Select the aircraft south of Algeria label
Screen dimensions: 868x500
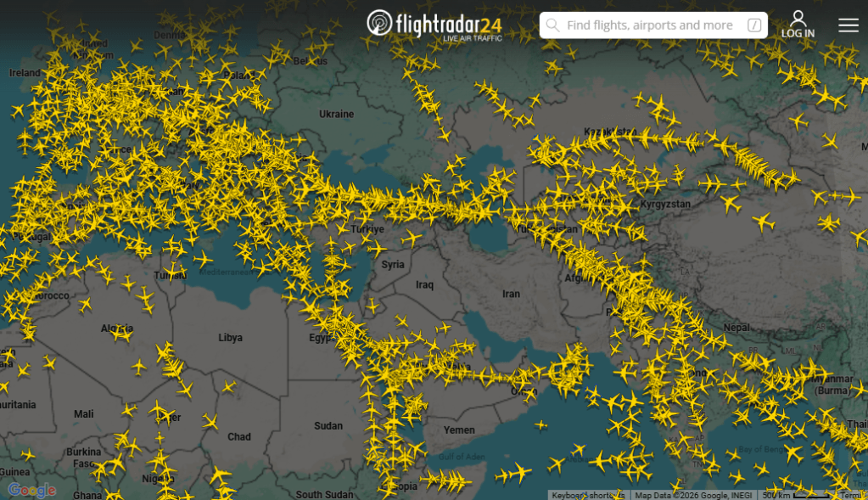click(140, 367)
